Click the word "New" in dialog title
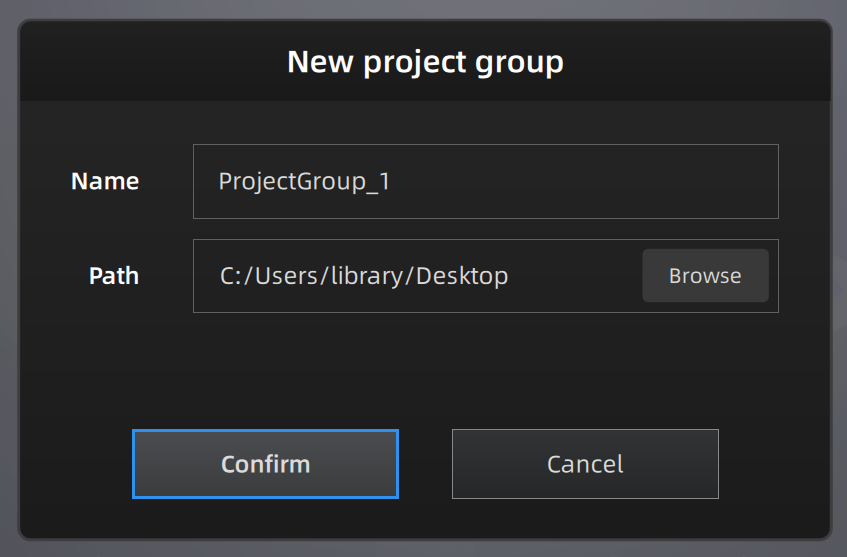This screenshot has width=847, height=557. click(x=317, y=62)
